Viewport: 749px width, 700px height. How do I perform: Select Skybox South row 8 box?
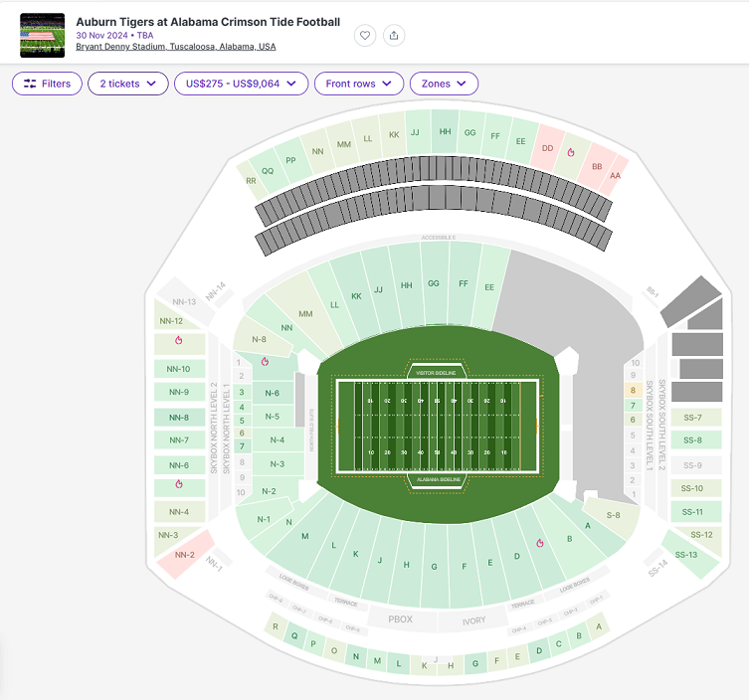coord(632,391)
